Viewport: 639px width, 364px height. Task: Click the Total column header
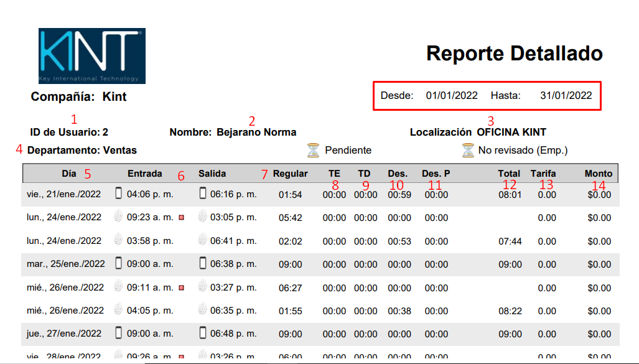point(508,174)
